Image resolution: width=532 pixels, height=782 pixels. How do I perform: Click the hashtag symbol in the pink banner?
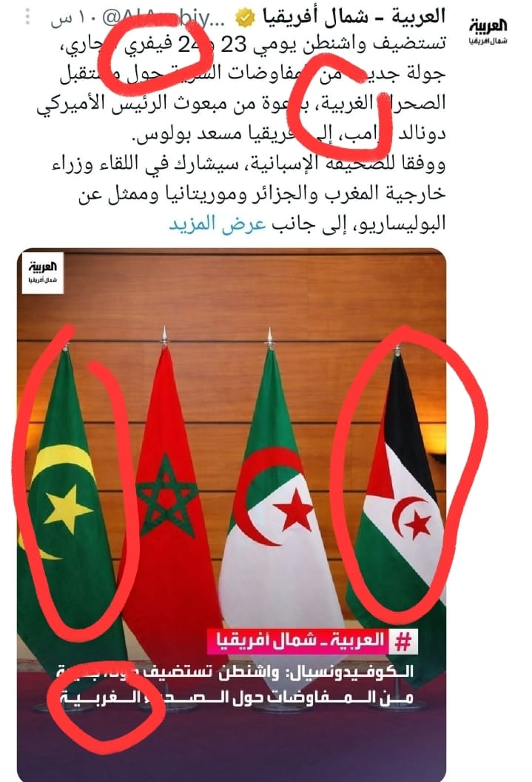pos(403,642)
